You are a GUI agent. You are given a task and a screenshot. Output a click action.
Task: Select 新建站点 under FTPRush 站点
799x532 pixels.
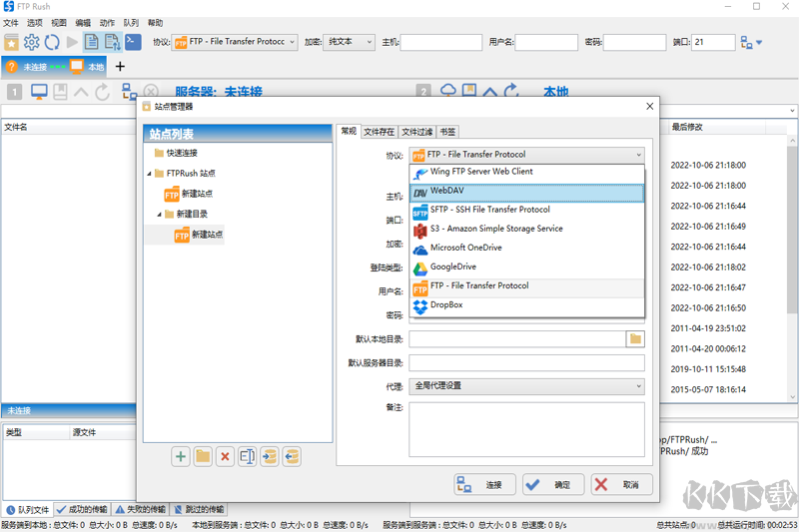point(189,194)
